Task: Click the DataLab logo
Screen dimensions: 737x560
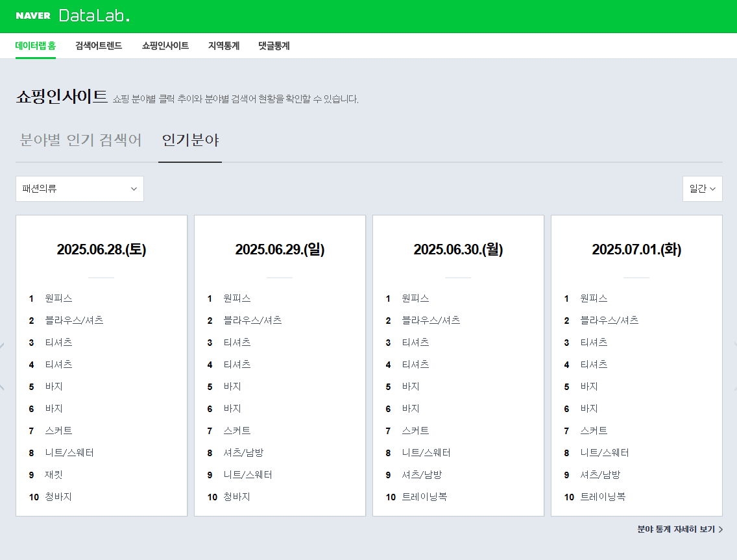Action: [x=94, y=16]
